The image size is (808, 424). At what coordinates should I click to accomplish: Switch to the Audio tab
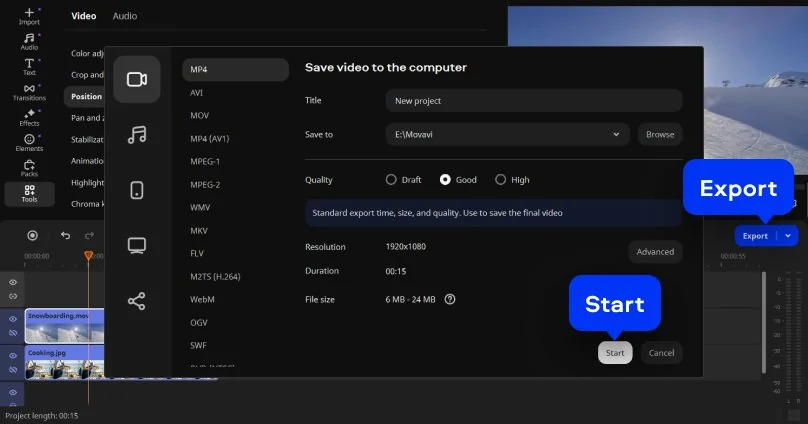(x=125, y=16)
